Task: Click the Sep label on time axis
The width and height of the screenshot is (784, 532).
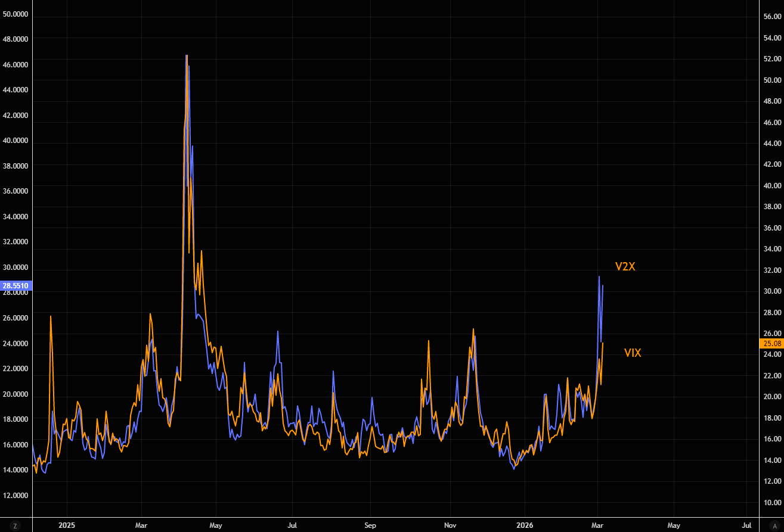Action: click(370, 525)
